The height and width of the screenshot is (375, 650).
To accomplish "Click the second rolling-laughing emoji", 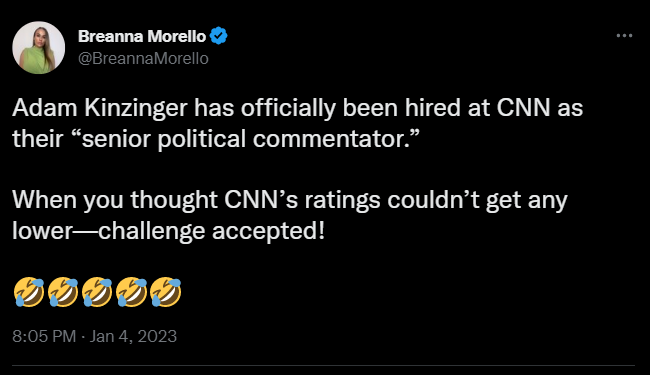I will click(x=63, y=292).
